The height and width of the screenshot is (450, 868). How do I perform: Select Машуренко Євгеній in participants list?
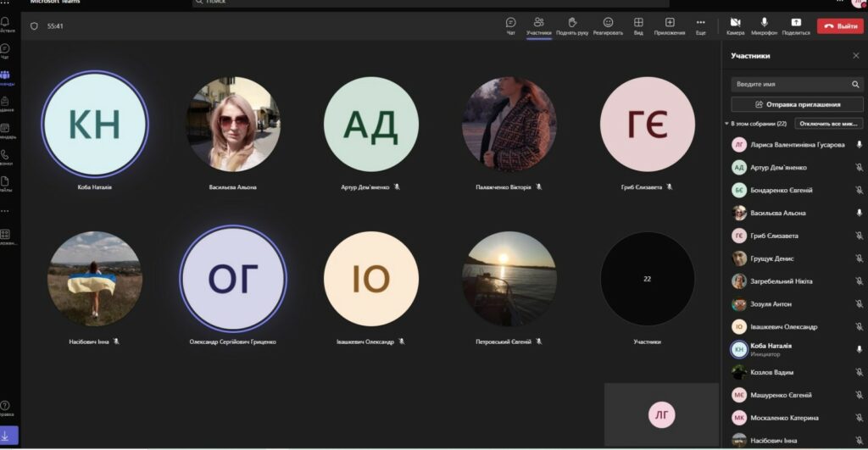pyautogui.click(x=796, y=395)
